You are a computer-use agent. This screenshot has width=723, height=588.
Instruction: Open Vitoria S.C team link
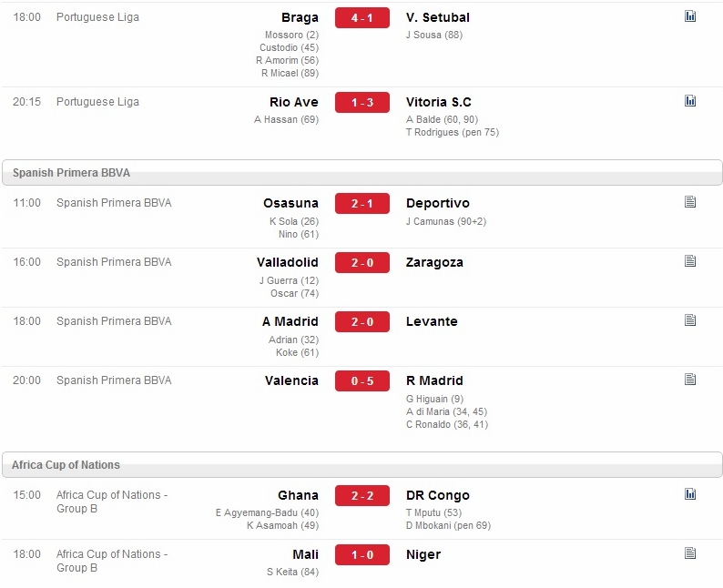pos(439,102)
